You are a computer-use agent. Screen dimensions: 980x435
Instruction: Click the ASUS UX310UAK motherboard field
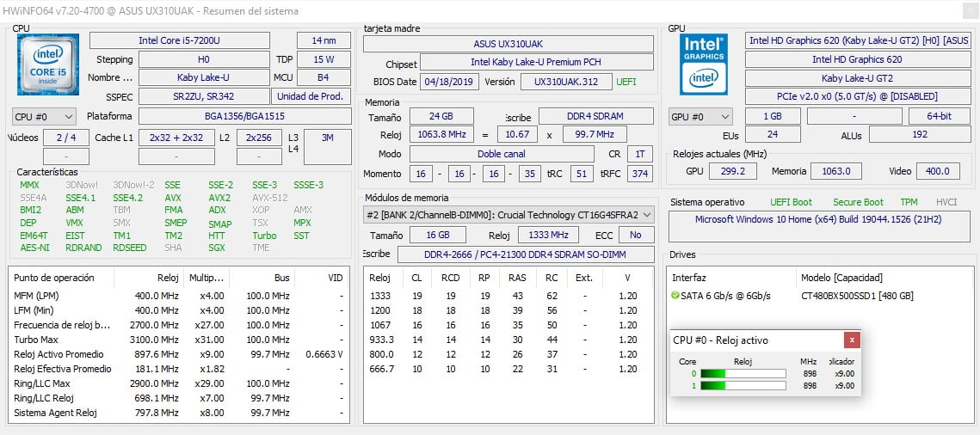coord(508,44)
